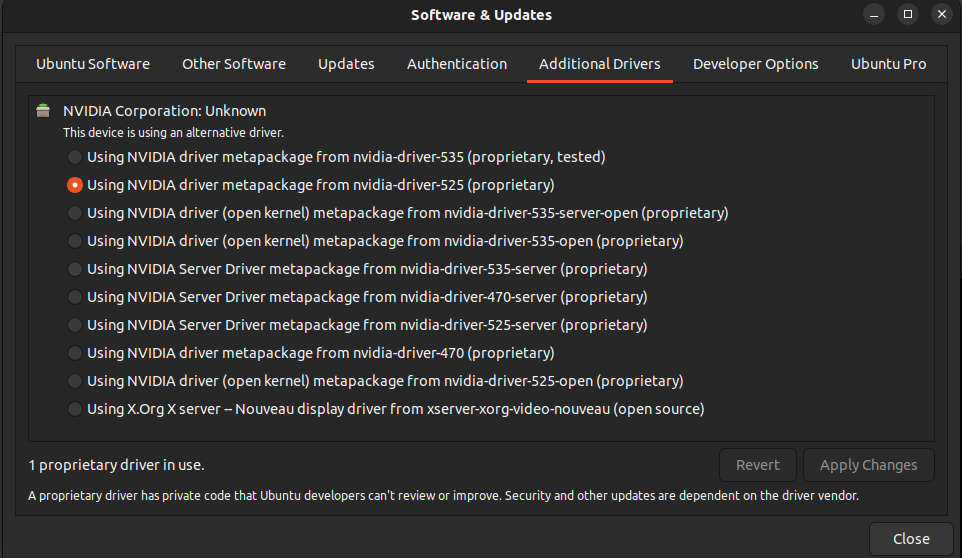The height and width of the screenshot is (558, 962).
Task: Select nvidia-driver-535 proprietary tested radio button
Action: pyautogui.click(x=75, y=157)
